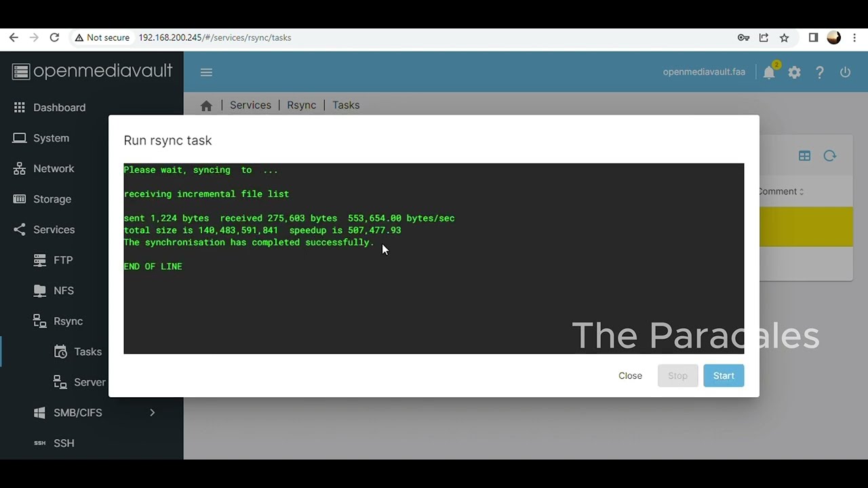Open SSH in the sidebar
The height and width of the screenshot is (488, 868).
pyautogui.click(x=92, y=443)
